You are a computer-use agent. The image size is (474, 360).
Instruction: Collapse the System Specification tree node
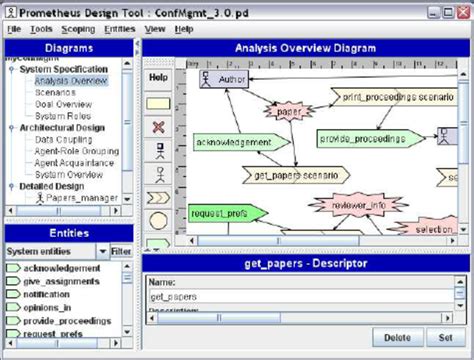click(x=12, y=69)
